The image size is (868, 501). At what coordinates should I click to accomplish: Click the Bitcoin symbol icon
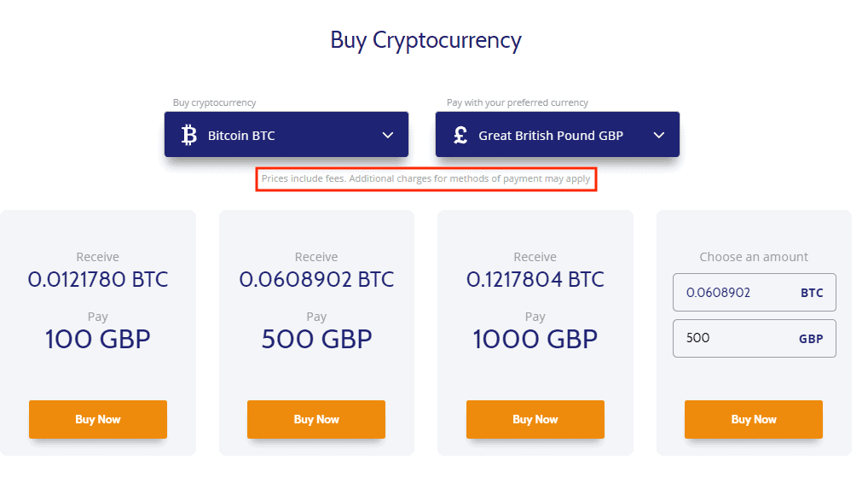pyautogui.click(x=189, y=135)
